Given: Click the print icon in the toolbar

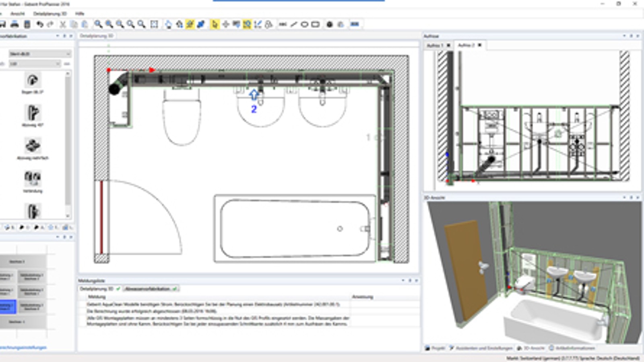Looking at the screenshot, I should [14, 24].
